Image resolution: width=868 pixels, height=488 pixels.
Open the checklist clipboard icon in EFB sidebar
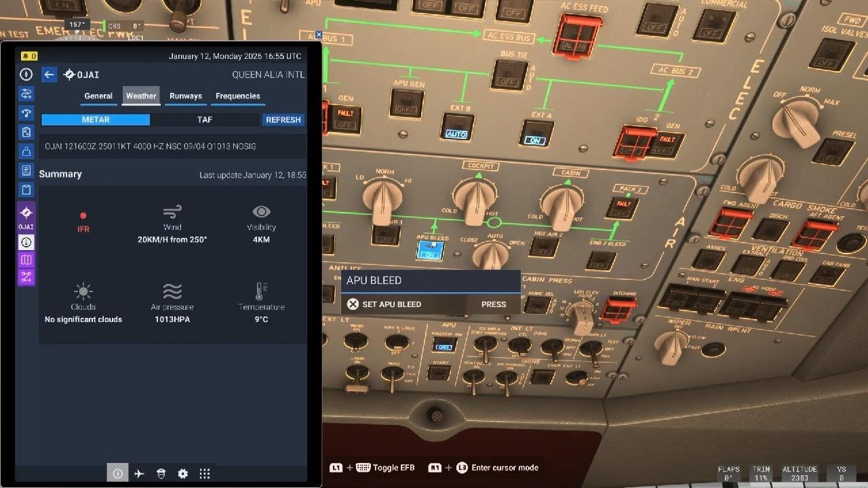pyautogui.click(x=26, y=132)
